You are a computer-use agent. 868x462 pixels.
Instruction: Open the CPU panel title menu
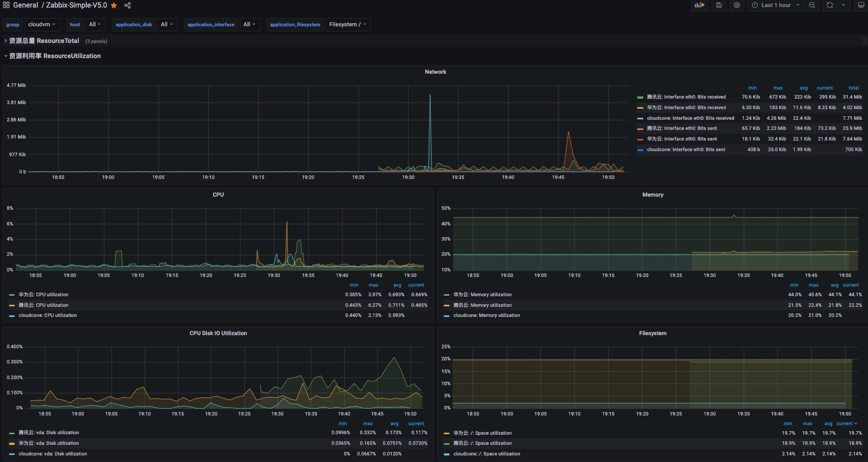[x=218, y=195]
